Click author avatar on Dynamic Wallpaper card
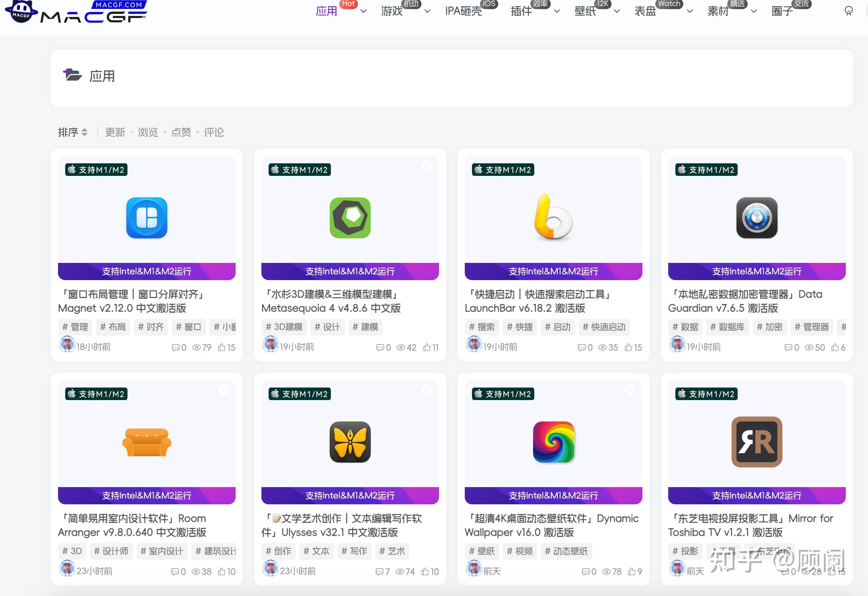868x596 pixels. [x=474, y=568]
